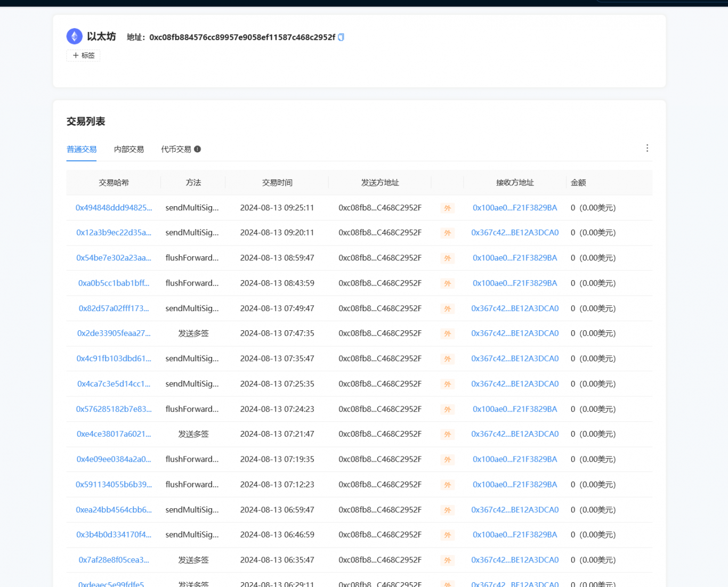The width and height of the screenshot is (728, 587).
Task: Add a label with the 标签 button
Action: [x=83, y=55]
